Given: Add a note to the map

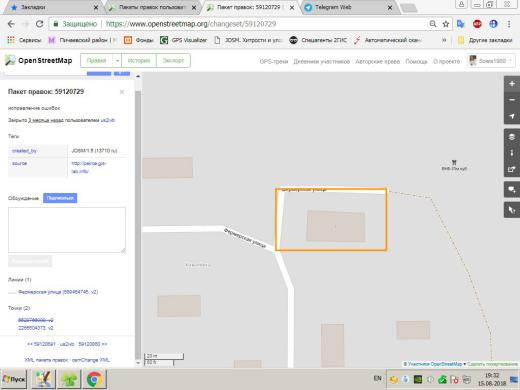Looking at the screenshot, I should [512, 190].
